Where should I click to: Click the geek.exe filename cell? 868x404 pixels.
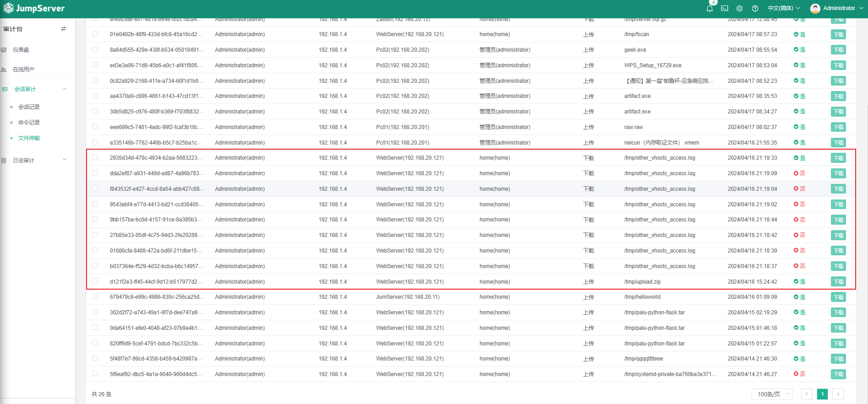[635, 50]
